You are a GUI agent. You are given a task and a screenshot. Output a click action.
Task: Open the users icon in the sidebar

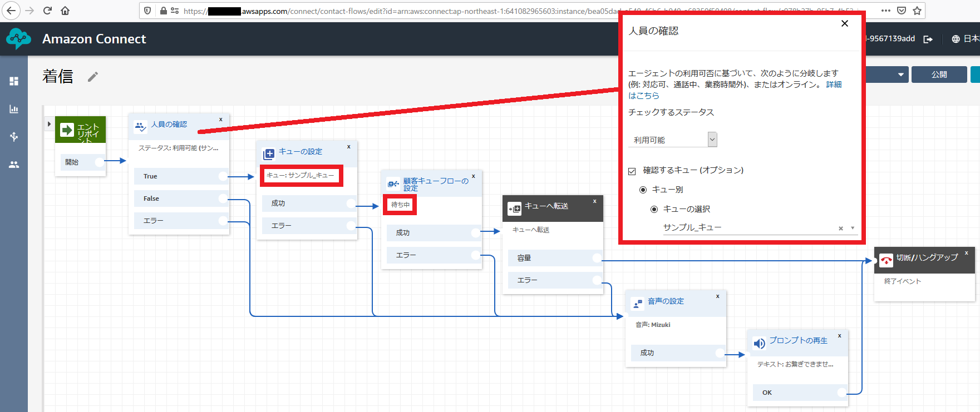click(x=14, y=165)
